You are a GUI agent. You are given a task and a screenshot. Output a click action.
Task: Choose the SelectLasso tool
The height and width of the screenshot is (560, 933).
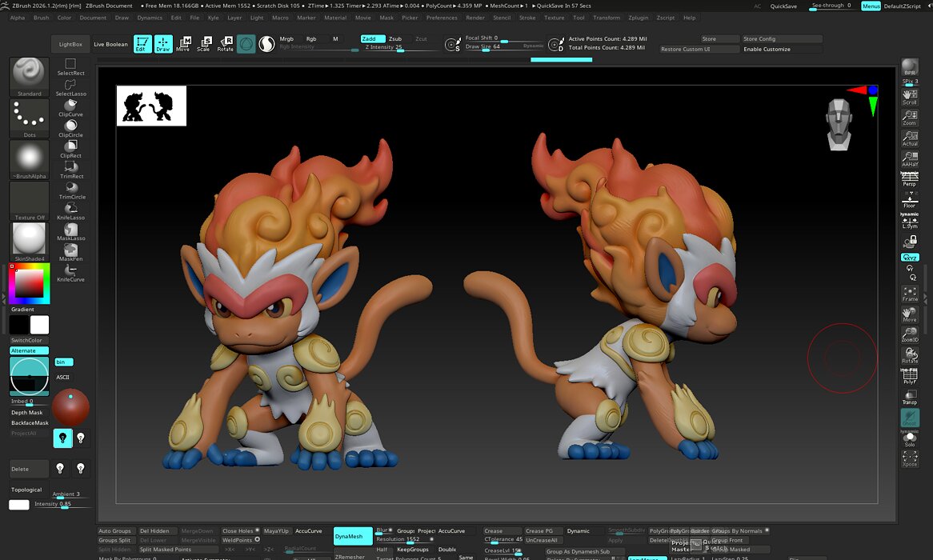[70, 87]
